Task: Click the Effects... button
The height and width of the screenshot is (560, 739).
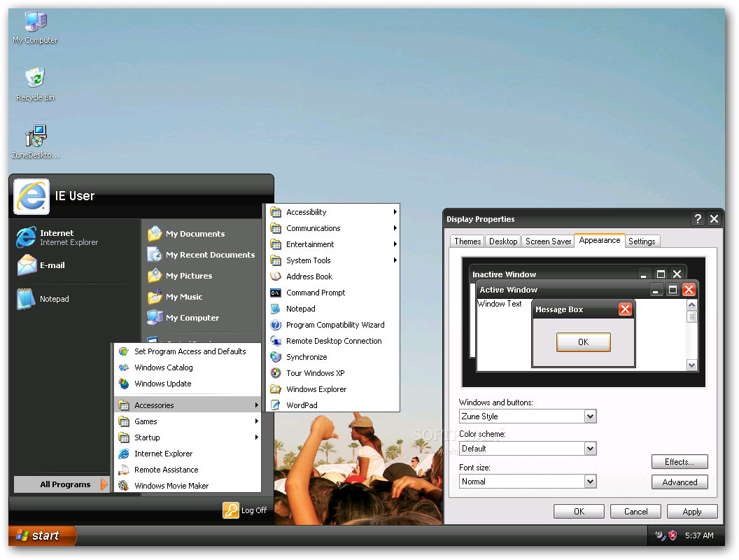Action: [x=680, y=462]
